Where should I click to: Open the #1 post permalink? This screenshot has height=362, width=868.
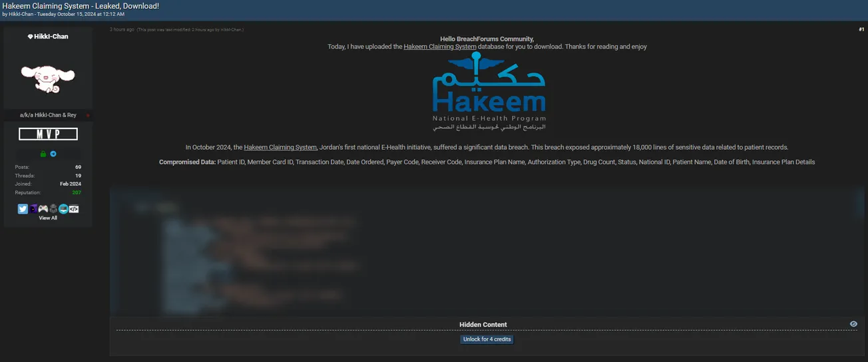861,29
